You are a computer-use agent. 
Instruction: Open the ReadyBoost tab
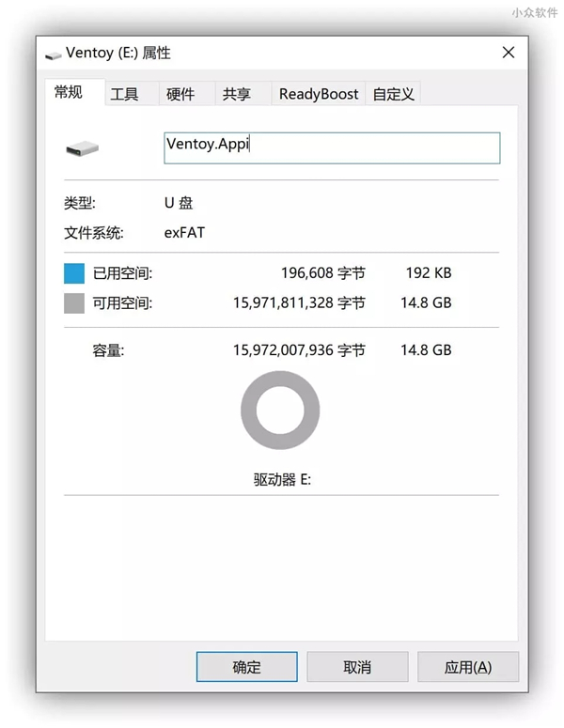tap(319, 94)
